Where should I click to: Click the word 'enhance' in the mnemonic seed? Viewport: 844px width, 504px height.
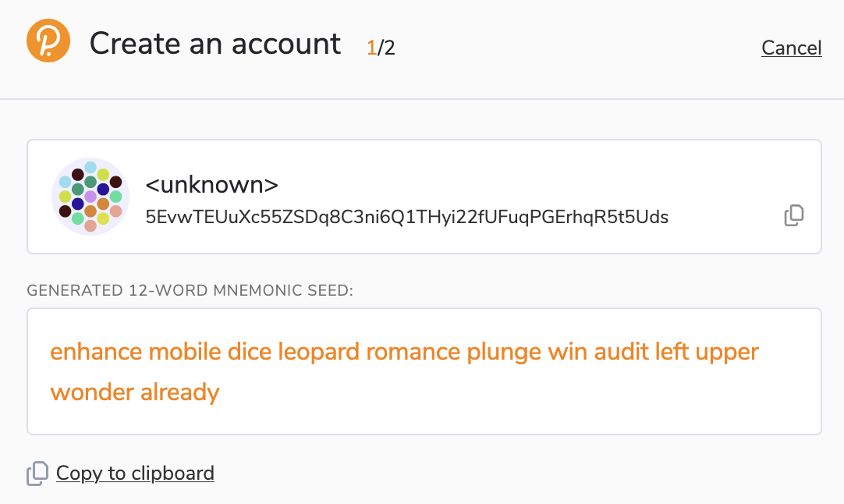pyautogui.click(x=96, y=352)
